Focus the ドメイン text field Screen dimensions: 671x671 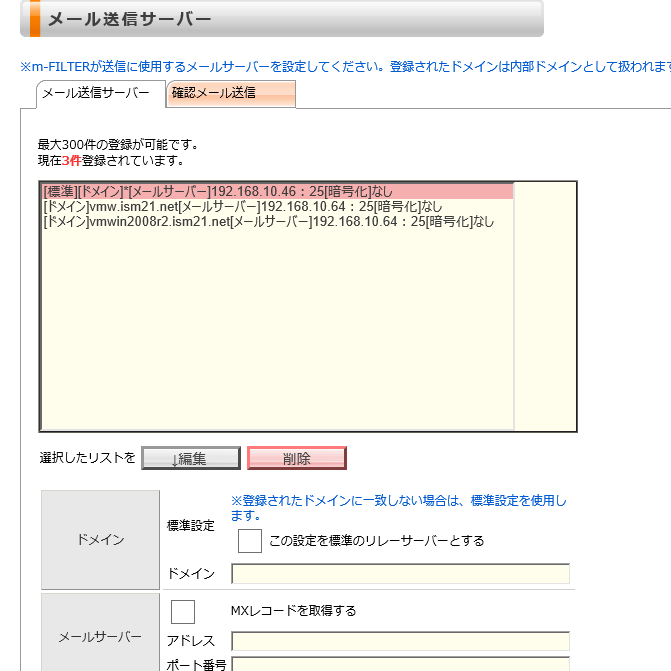coord(400,574)
